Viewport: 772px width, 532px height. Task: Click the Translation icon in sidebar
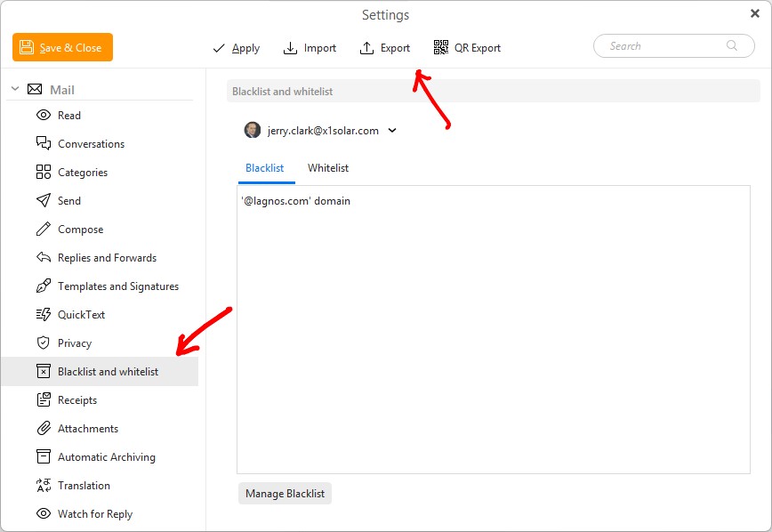[x=43, y=486]
